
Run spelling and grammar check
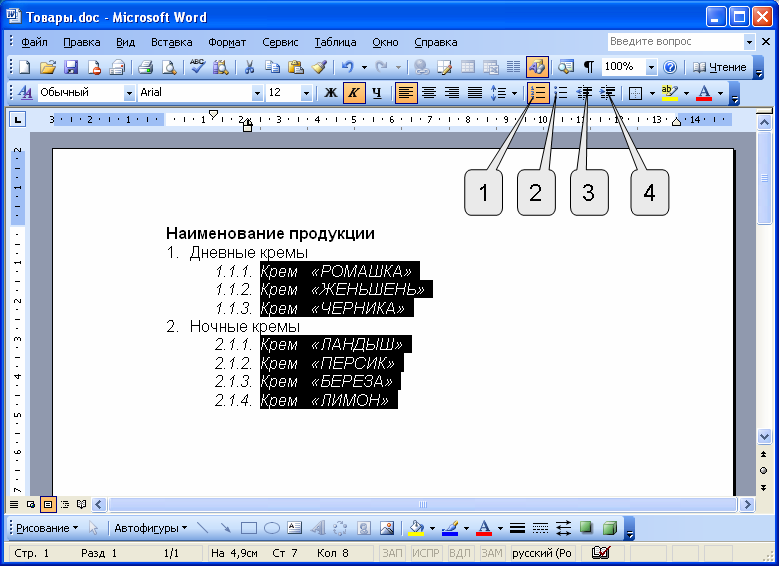pyautogui.click(x=197, y=67)
